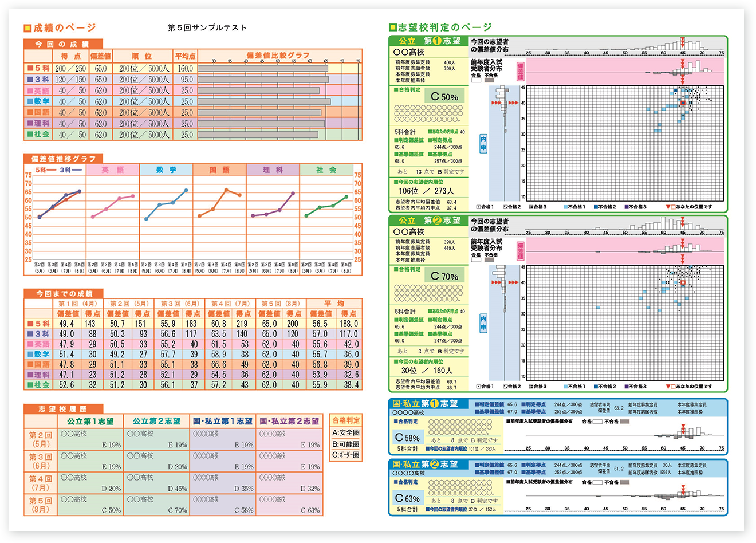
Task: Click the 平均 column header
Action: 334,304
